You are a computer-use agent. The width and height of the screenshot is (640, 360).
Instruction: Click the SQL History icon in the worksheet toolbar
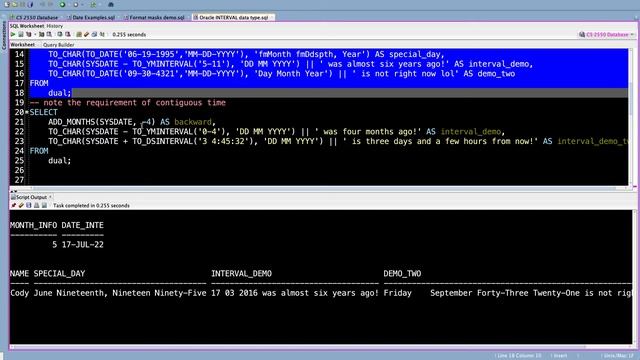tap(94, 35)
